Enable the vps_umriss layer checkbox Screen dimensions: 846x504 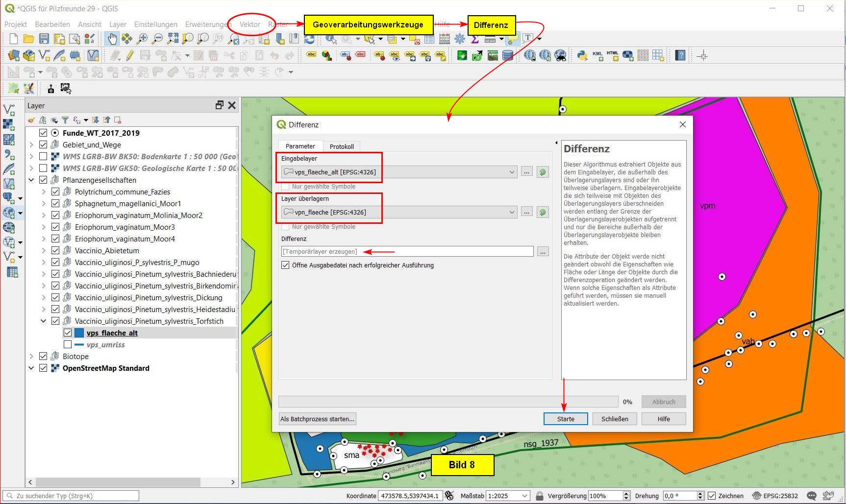coord(68,344)
